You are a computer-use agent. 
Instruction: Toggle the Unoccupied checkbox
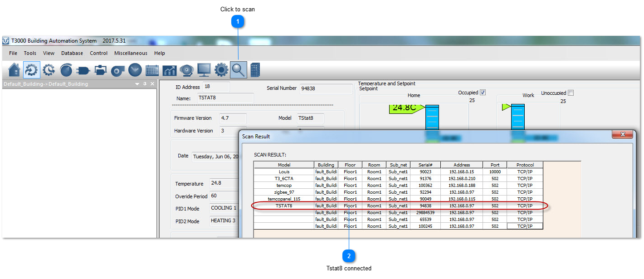tap(571, 93)
